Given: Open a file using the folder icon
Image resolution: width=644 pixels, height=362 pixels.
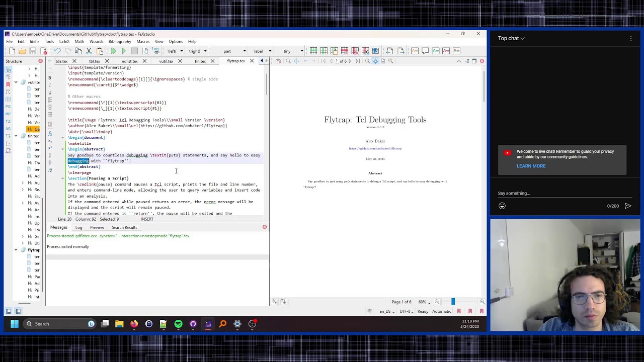Looking at the screenshot, I should click(22, 51).
